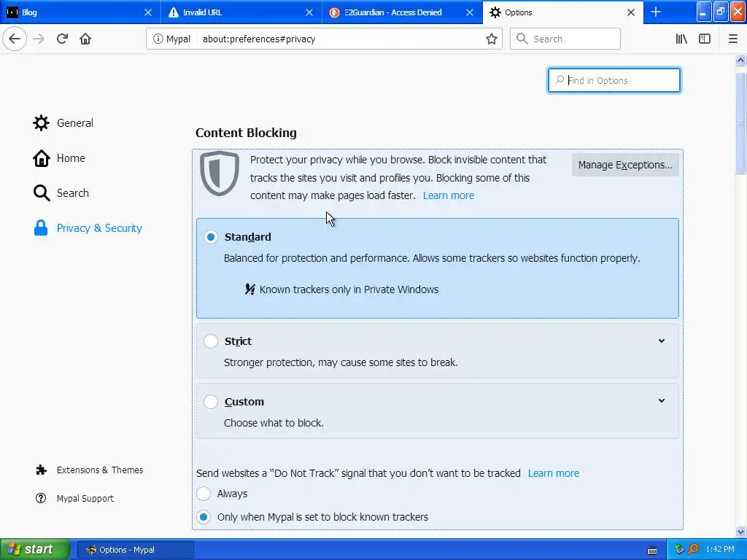
Task: Click the vertical scrollbar thumb
Action: (x=740, y=122)
